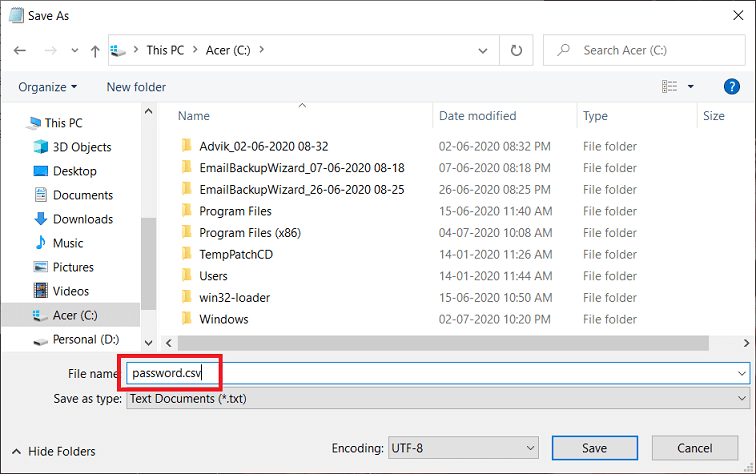Click the search magnifier icon

point(563,50)
